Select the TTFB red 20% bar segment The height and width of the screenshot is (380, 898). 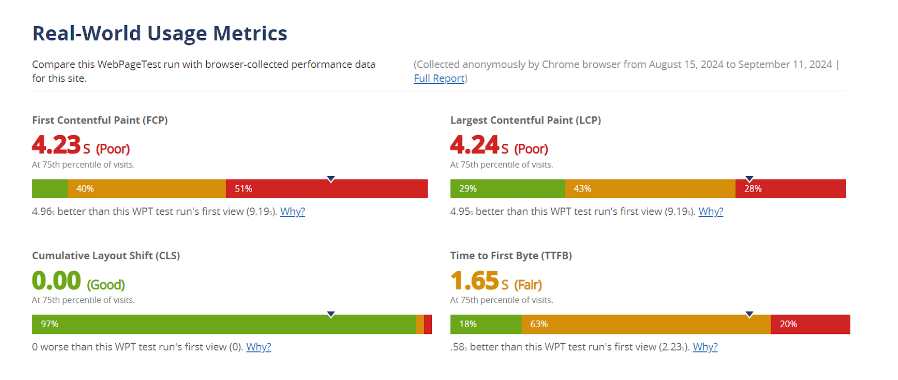[810, 324]
